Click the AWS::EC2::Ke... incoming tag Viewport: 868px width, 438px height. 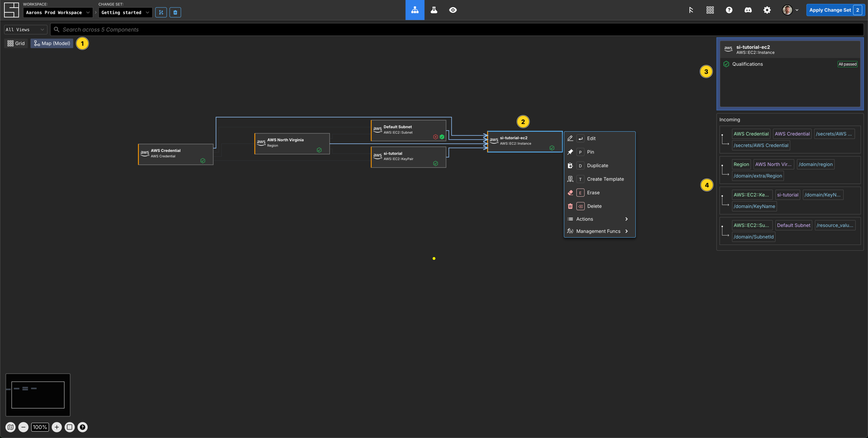752,195
